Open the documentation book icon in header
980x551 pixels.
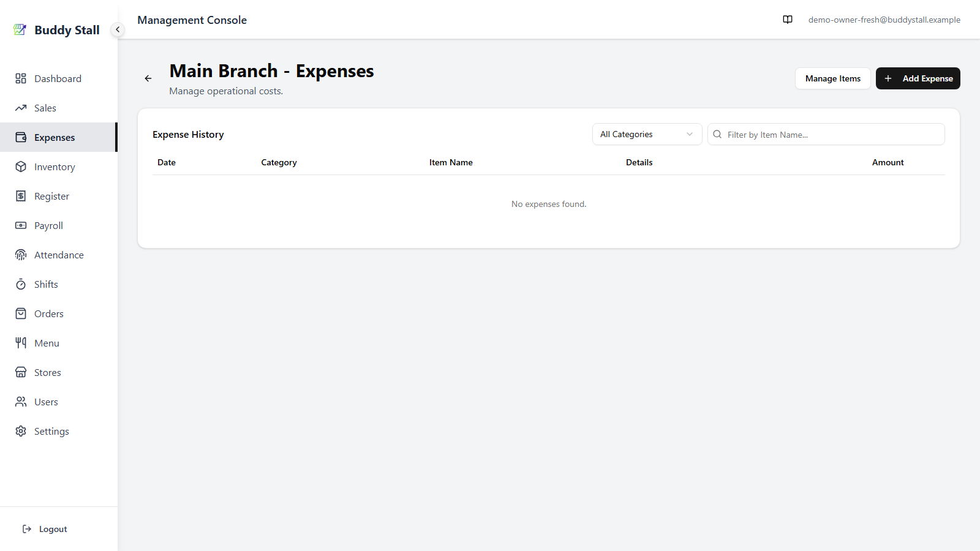pyautogui.click(x=788, y=20)
